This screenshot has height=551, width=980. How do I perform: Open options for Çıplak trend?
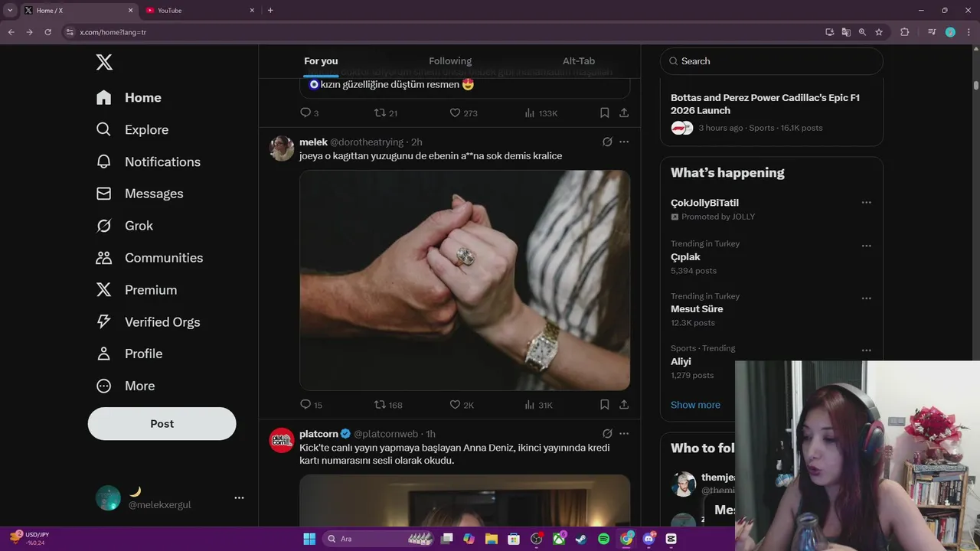coord(866,246)
